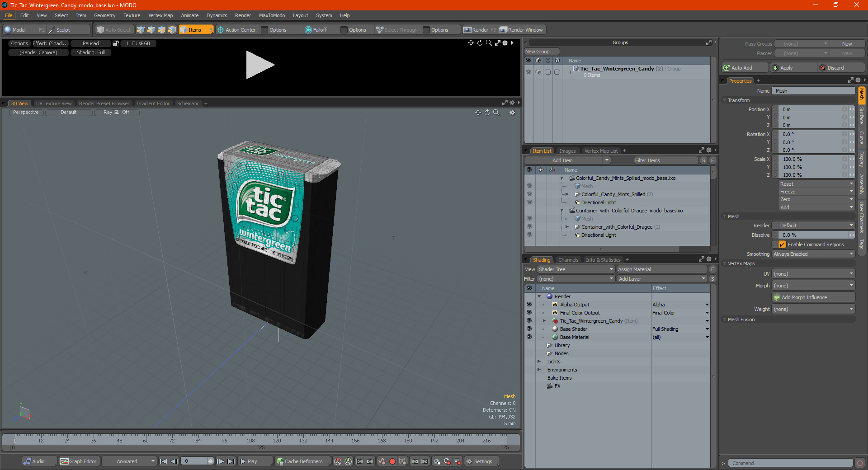868x470 pixels.
Task: Click the Filter Items field
Action: click(665, 160)
